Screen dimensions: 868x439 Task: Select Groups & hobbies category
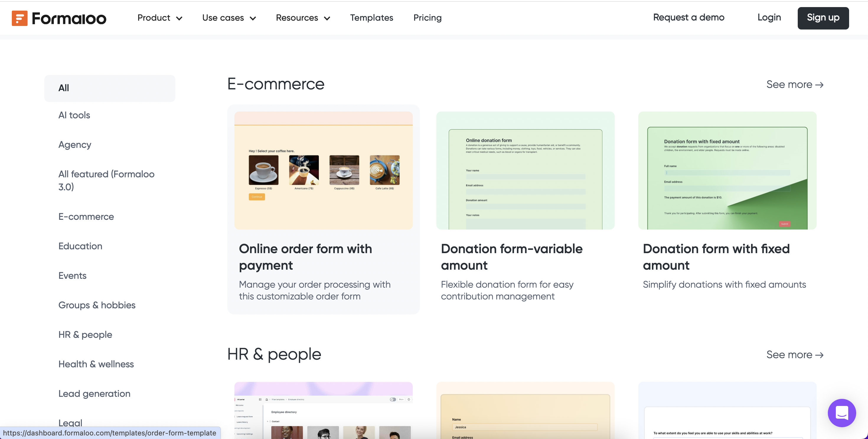click(97, 305)
